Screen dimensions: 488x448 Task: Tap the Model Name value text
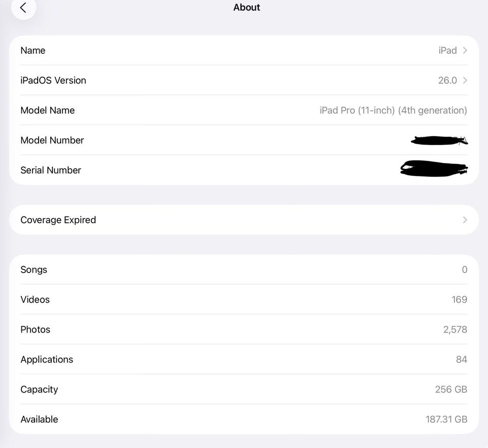[x=393, y=110]
